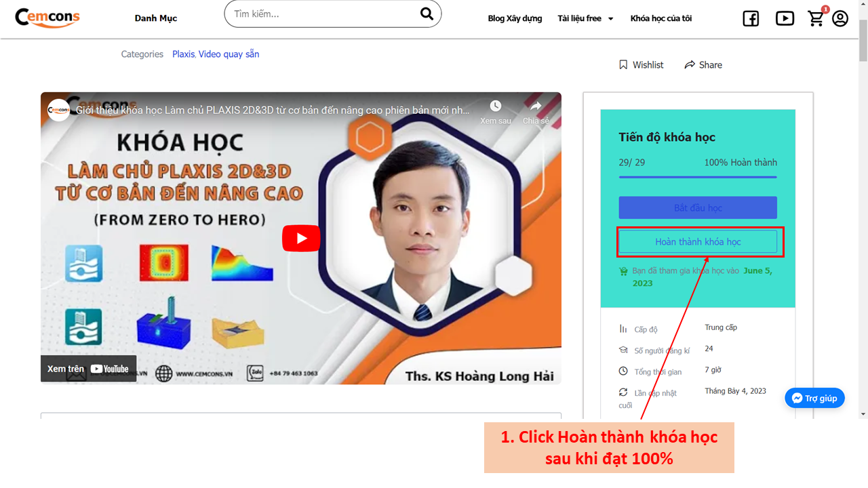
Task: Open the Facebook page icon
Action: [x=751, y=19]
